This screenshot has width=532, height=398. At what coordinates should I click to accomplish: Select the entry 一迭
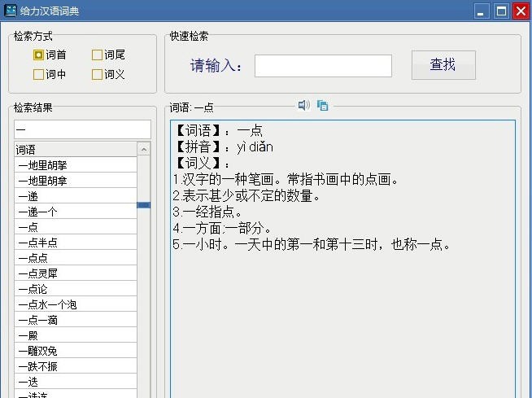point(76,382)
